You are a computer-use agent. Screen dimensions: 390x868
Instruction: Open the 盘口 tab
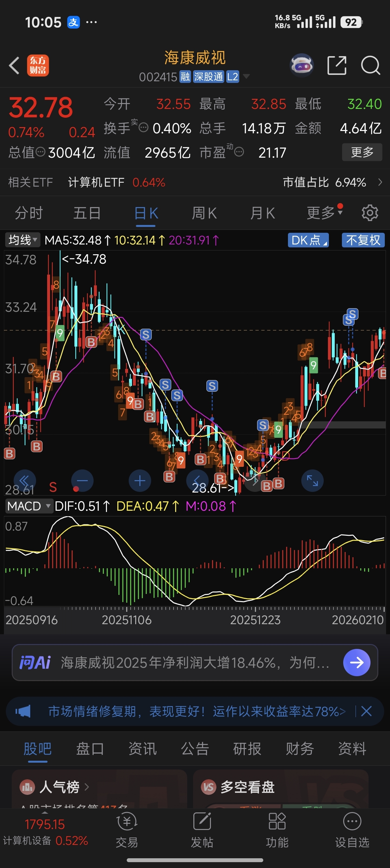tap(90, 749)
